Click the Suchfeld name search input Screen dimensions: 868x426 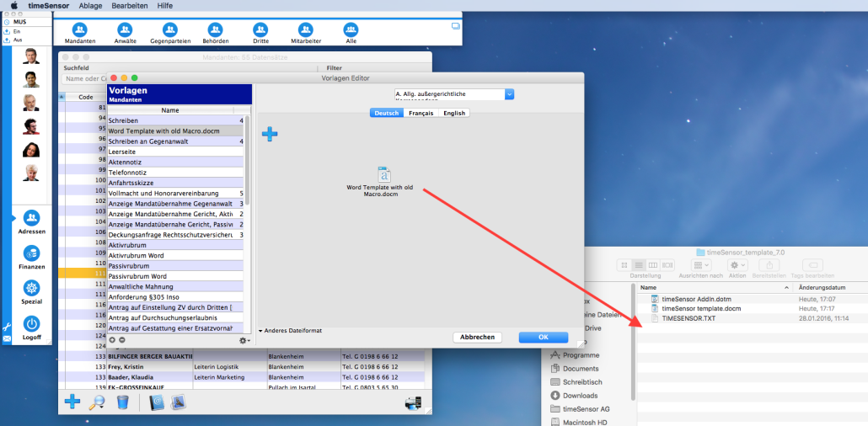[84, 78]
